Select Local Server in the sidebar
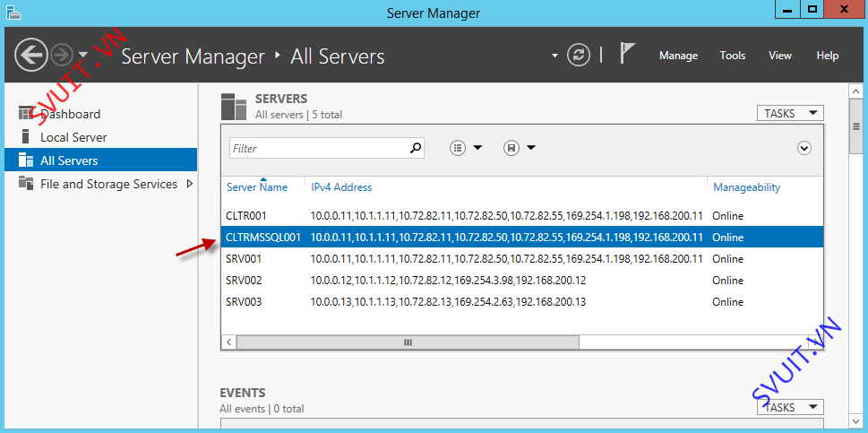 point(100,137)
